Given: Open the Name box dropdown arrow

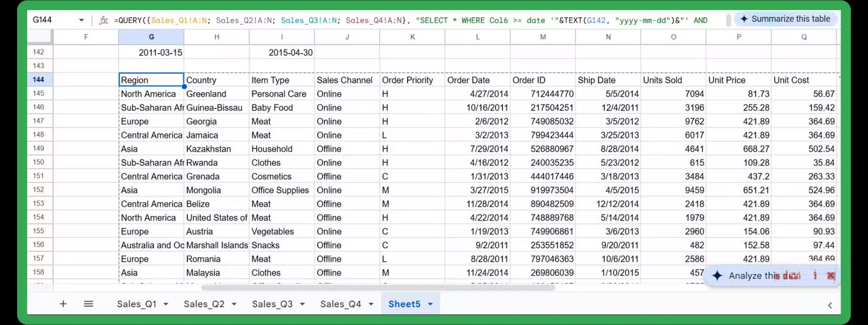Looking at the screenshot, I should pos(82,20).
